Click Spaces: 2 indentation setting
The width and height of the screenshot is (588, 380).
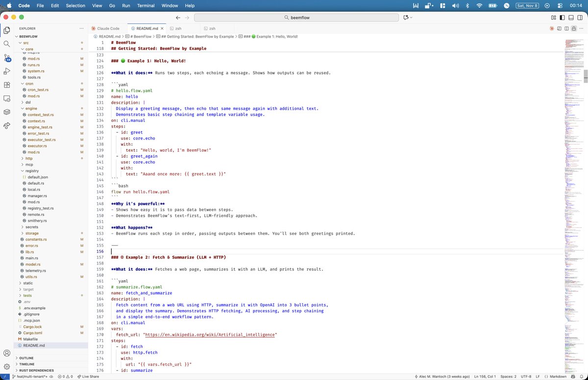tap(509, 377)
